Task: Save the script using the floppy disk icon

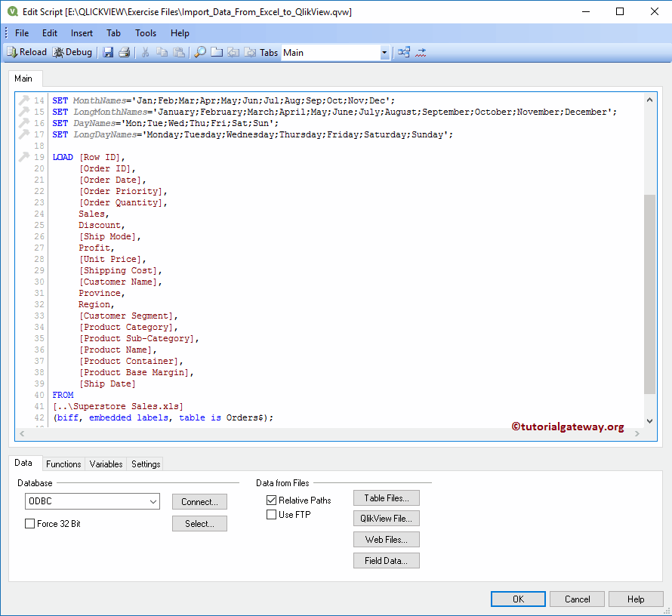Action: click(x=108, y=52)
